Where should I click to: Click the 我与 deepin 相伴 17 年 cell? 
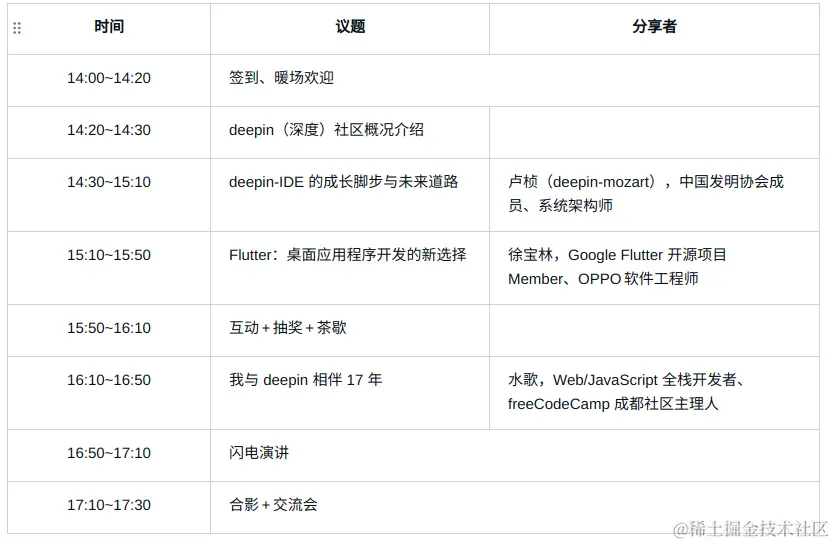pyautogui.click(x=305, y=380)
